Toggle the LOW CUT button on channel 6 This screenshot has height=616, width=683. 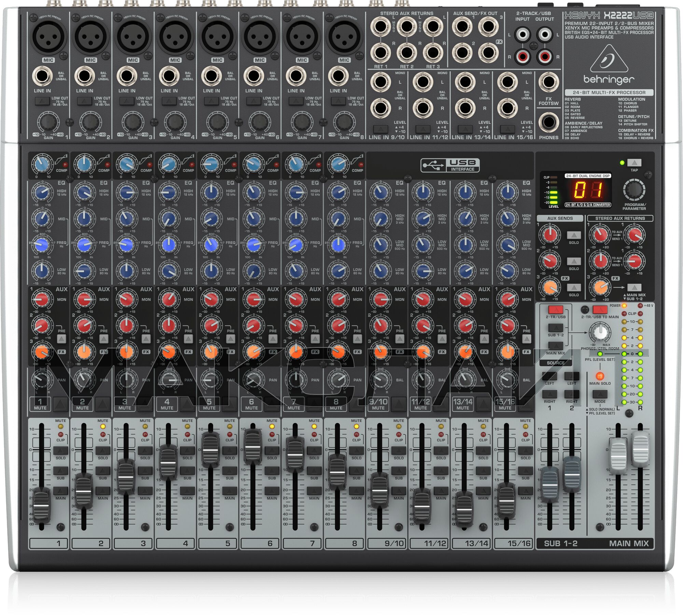(253, 101)
